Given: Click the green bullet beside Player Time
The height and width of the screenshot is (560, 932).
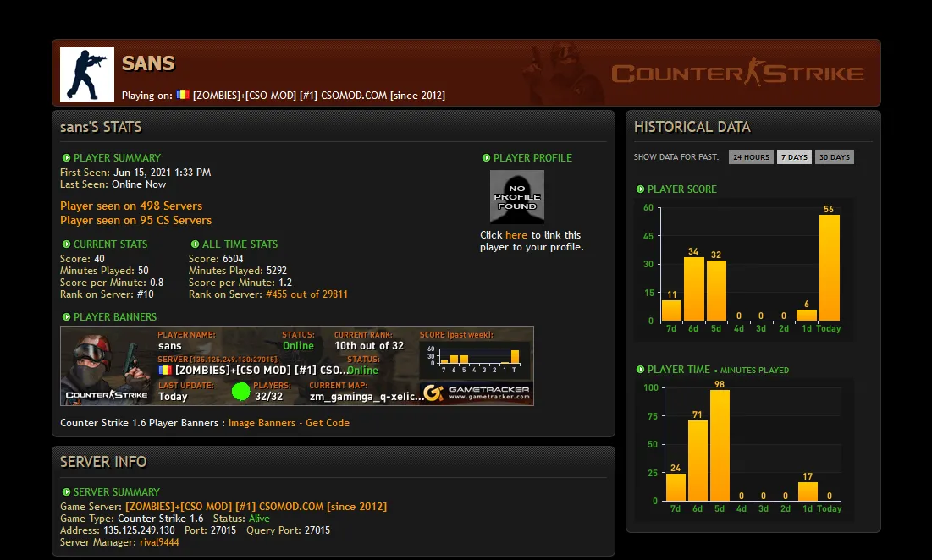Looking at the screenshot, I should pyautogui.click(x=640, y=370).
